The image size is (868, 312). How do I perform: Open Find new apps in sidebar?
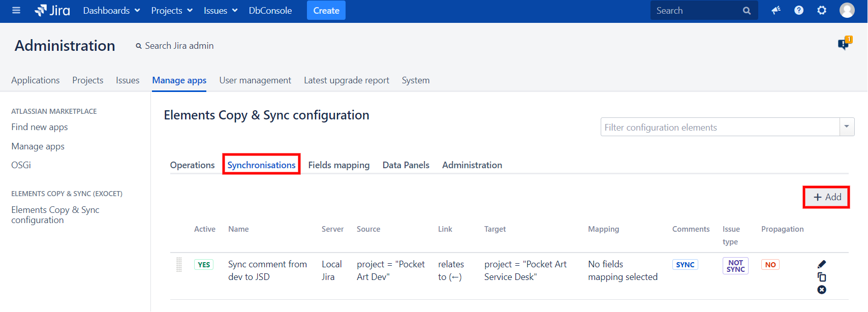click(40, 127)
